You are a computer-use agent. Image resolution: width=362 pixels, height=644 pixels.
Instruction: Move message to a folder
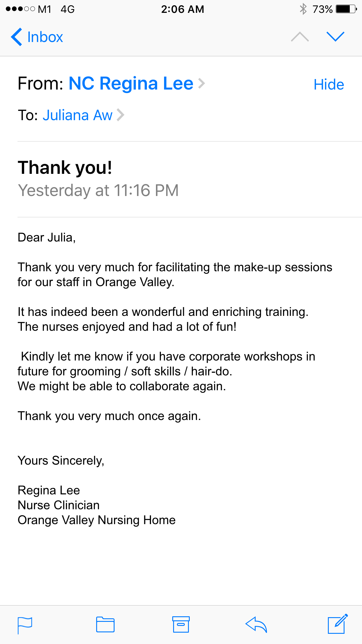click(x=105, y=625)
